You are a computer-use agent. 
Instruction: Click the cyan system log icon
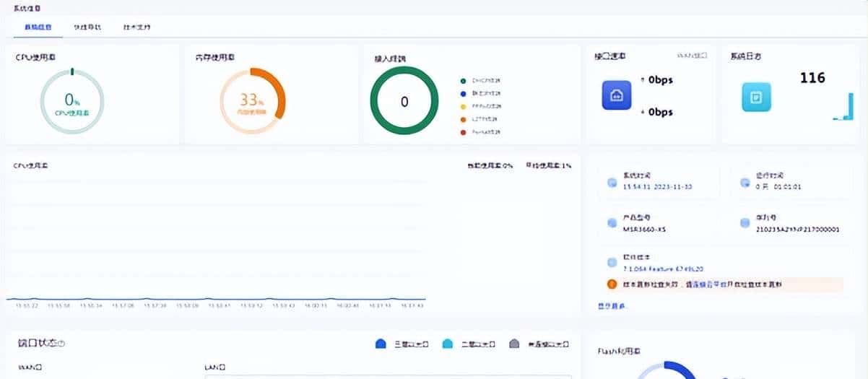tap(756, 96)
